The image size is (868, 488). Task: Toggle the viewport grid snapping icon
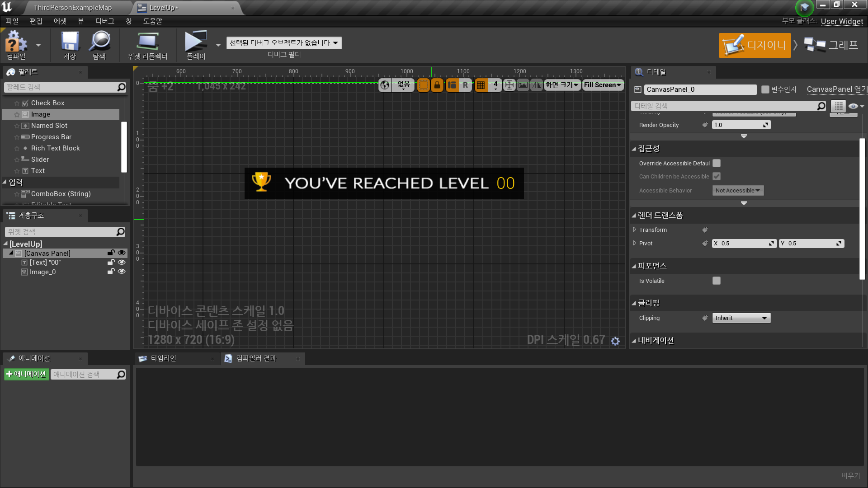(x=481, y=85)
